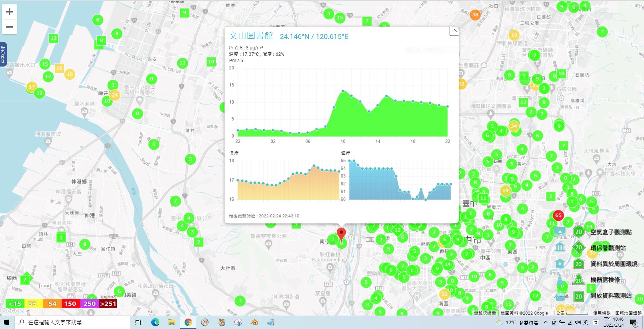Click the institution EPA station filter icon
644x329 pixels.
(x=560, y=247)
